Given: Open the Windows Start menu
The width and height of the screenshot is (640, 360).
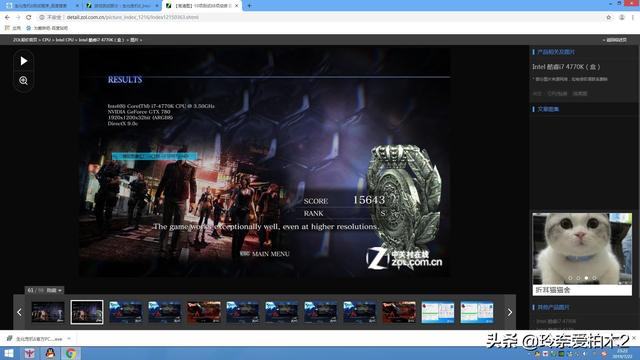Looking at the screenshot, I should [9, 353].
